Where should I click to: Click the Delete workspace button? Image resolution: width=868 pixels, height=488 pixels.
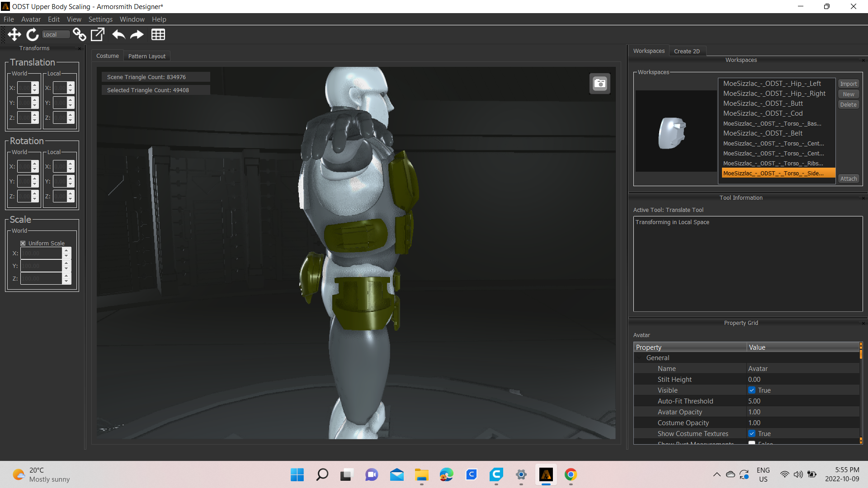tap(849, 105)
